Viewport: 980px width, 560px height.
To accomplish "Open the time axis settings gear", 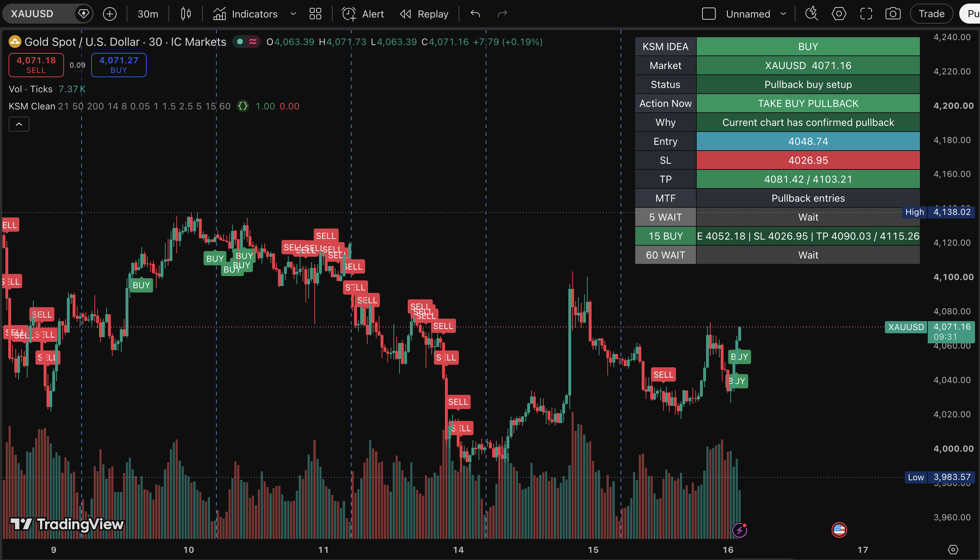I will tap(953, 549).
